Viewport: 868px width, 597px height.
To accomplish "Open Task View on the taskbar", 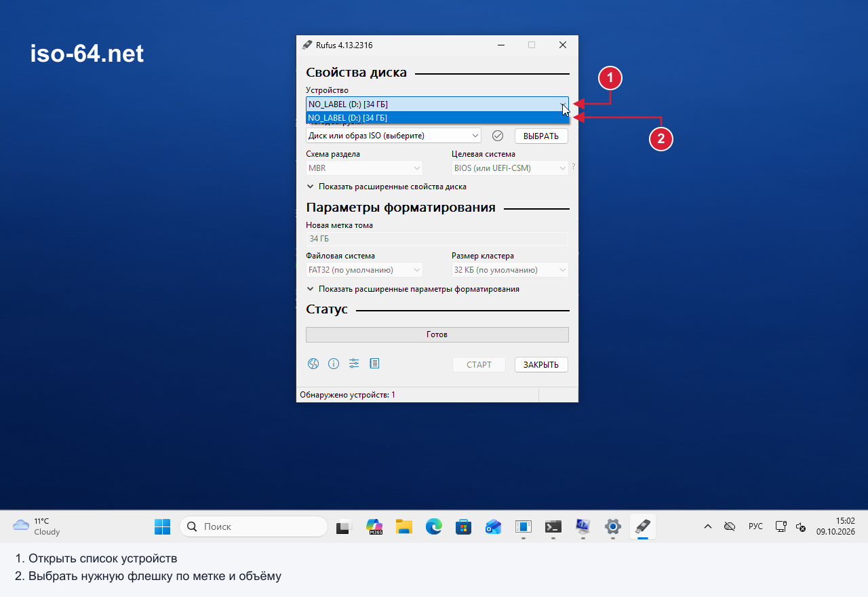I will (x=344, y=526).
